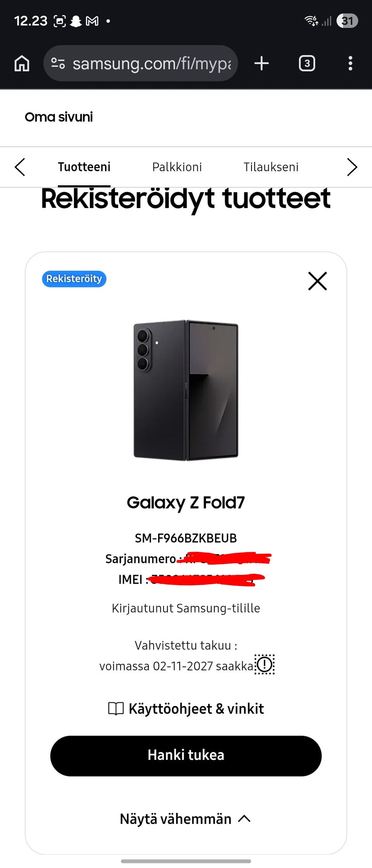Tap the book icon beside Käyttöohjeet
Viewport: 372px width, 868px height.
pos(115,709)
